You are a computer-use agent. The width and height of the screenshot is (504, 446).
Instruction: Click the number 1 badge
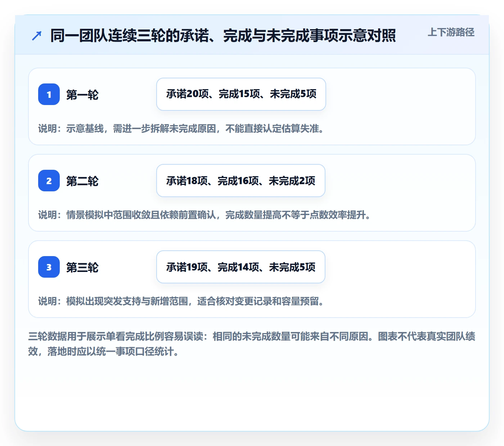point(49,94)
